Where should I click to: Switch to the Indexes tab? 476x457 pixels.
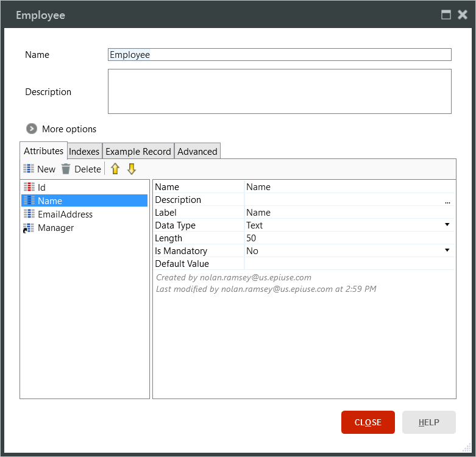click(84, 152)
